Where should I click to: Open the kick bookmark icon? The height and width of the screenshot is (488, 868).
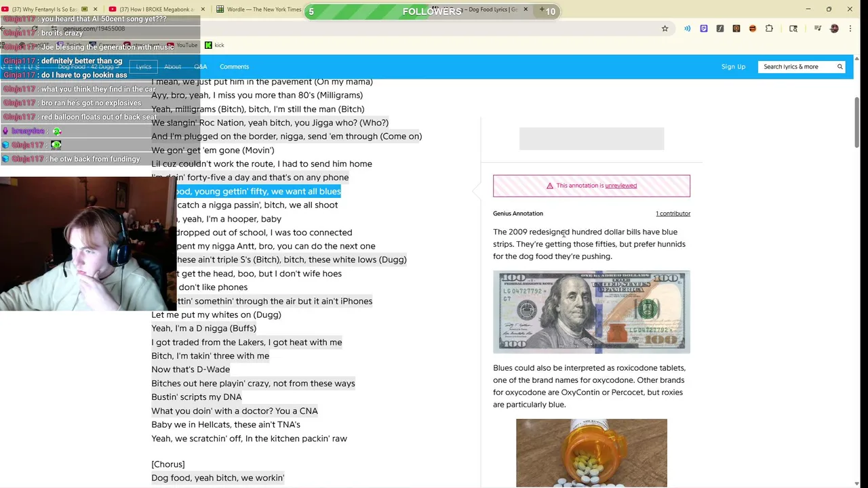click(x=208, y=45)
